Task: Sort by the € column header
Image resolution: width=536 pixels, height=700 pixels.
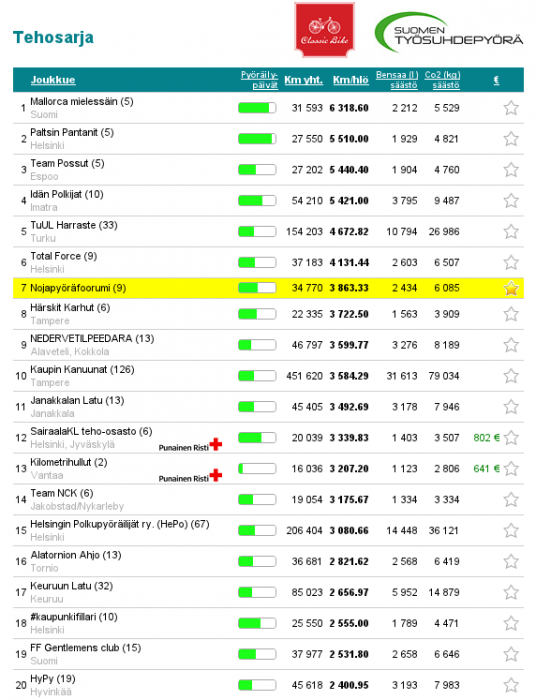Action: (x=496, y=80)
